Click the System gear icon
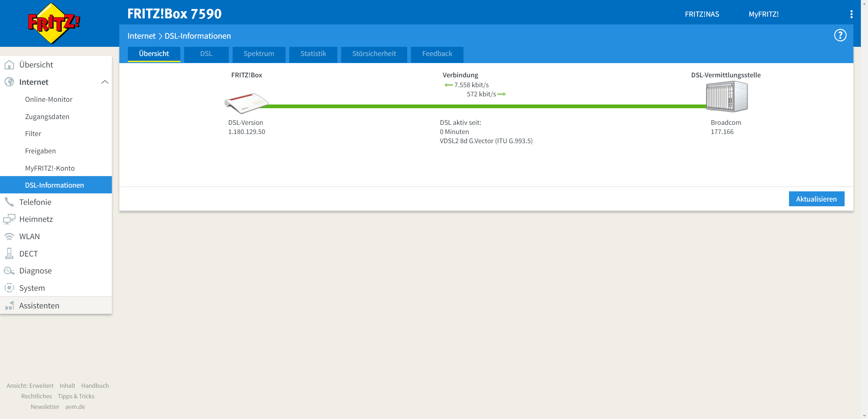This screenshot has width=868, height=419. tap(9, 288)
